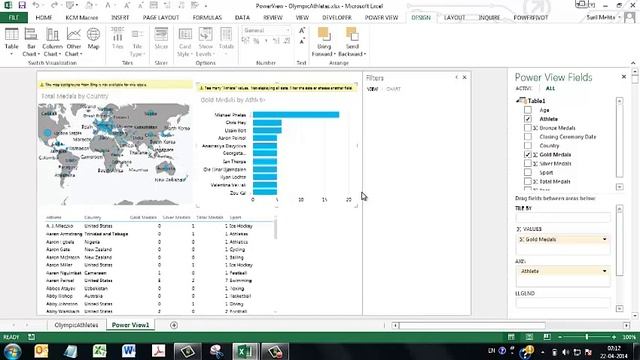Click the horizontal sheet scrollbar
Viewport: 640px width, 360px height.
473,325
